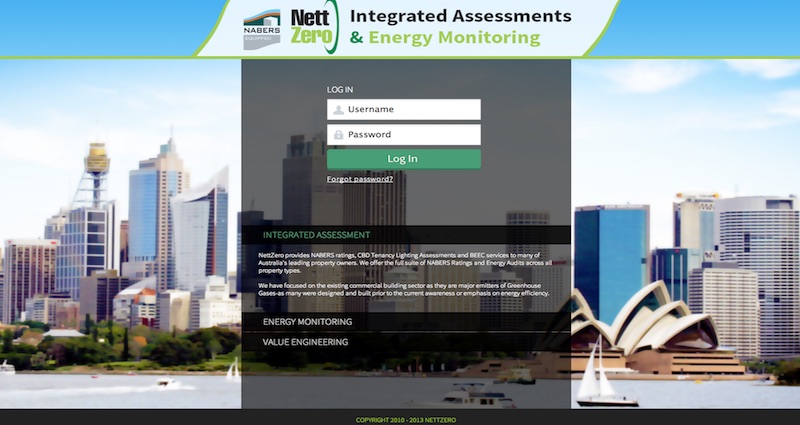Click the Greenhouse Gases paragraph text
This screenshot has height=425, width=800.
404,290
